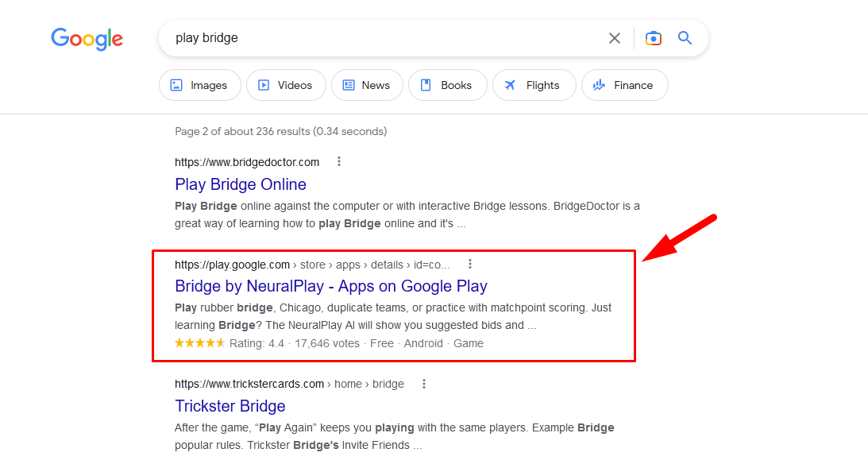This screenshot has width=868, height=464.
Task: Click the BridgeDoctor result description snippet
Action: coord(407,215)
